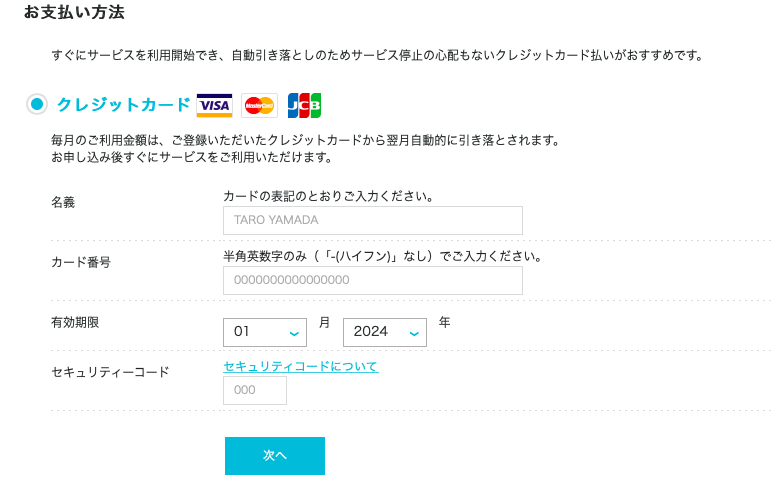Screen dimensions: 773x492
Task: Click the VISA card logo
Action: [x=214, y=105]
